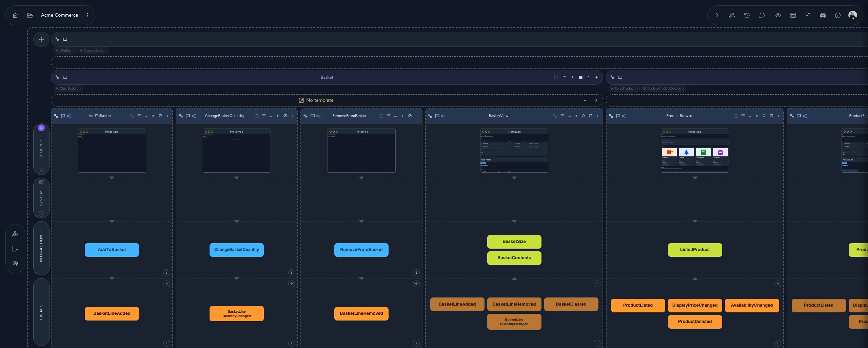Select the BasketCleared event card
Viewport: 868px width, 348px height.
click(x=571, y=304)
